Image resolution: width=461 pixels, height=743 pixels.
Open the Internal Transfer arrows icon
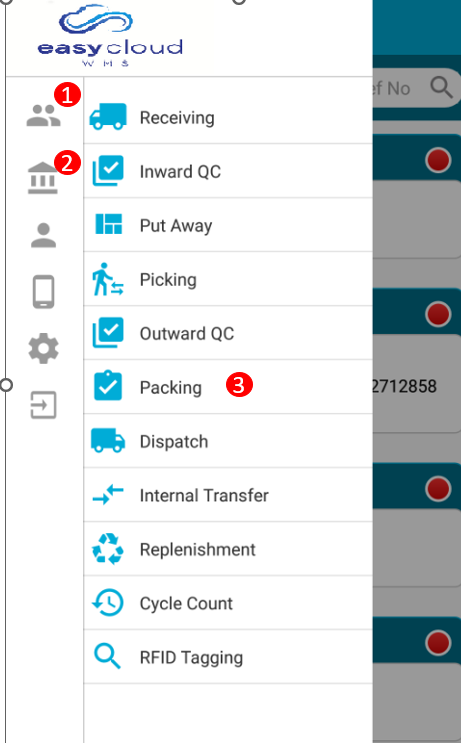click(108, 495)
